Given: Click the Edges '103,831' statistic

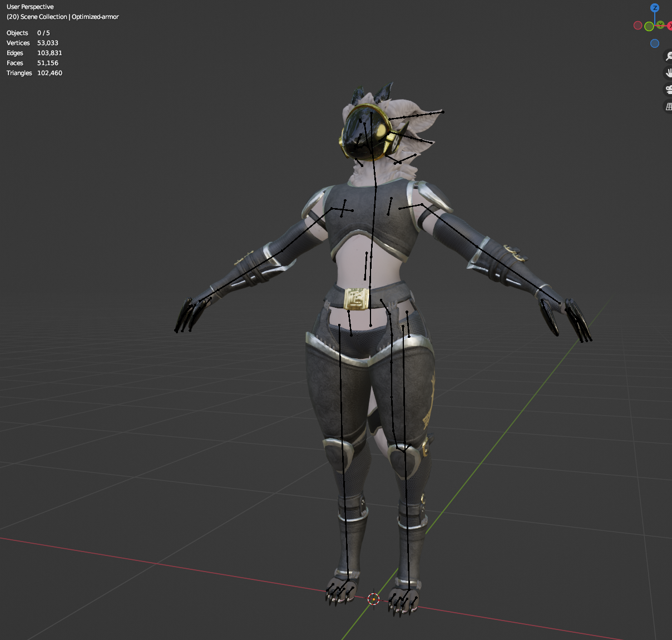Looking at the screenshot, I should 50,53.
